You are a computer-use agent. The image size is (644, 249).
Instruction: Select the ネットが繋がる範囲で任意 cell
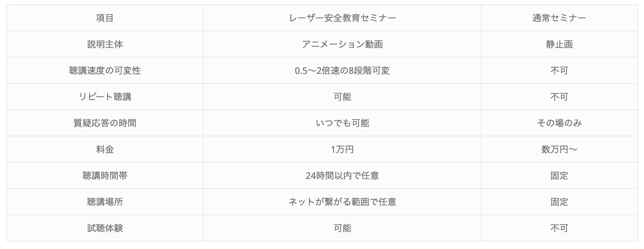342,202
